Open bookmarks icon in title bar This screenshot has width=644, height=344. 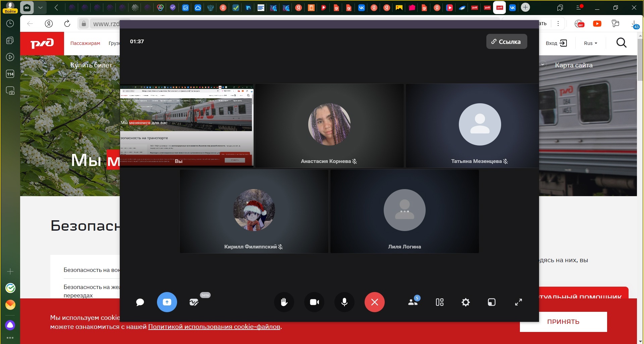click(560, 7)
